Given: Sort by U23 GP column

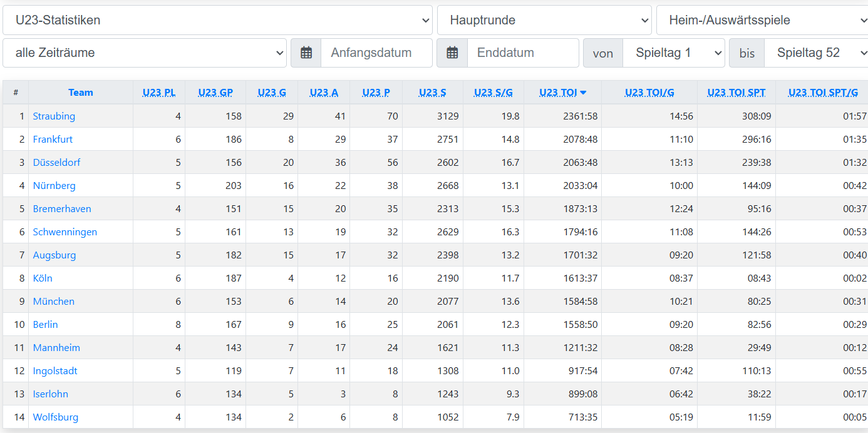Looking at the screenshot, I should (x=215, y=93).
